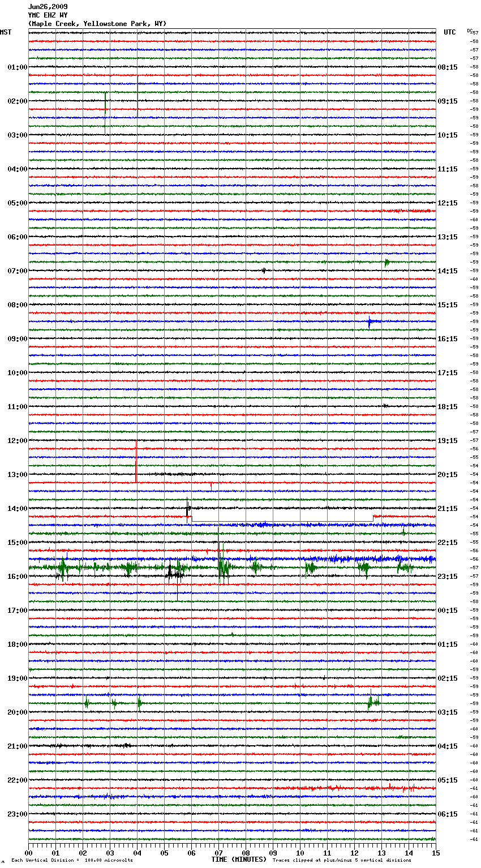The height and width of the screenshot is (868, 481).
Task: Pick the 21:00 MST time label
Action: [x=18, y=746]
